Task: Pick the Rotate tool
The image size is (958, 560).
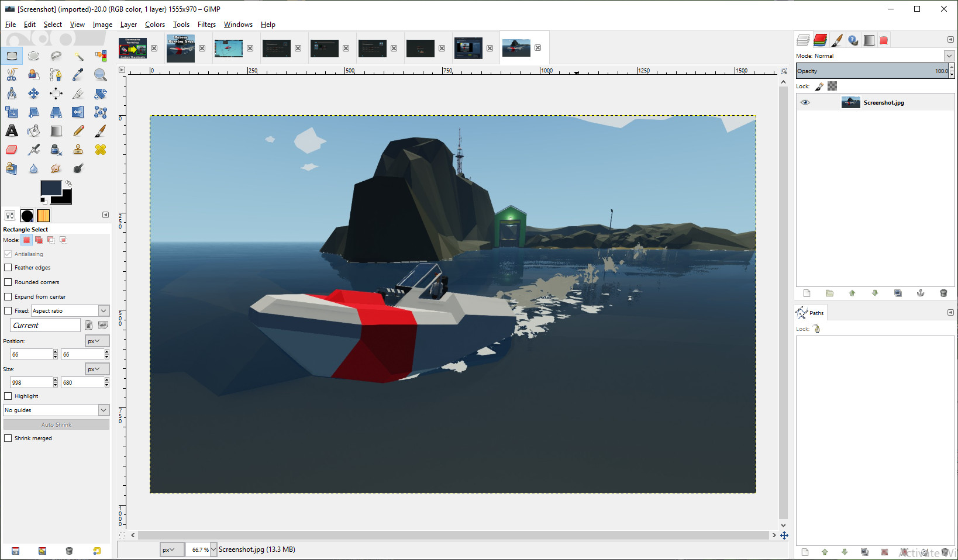Action: pos(101,94)
